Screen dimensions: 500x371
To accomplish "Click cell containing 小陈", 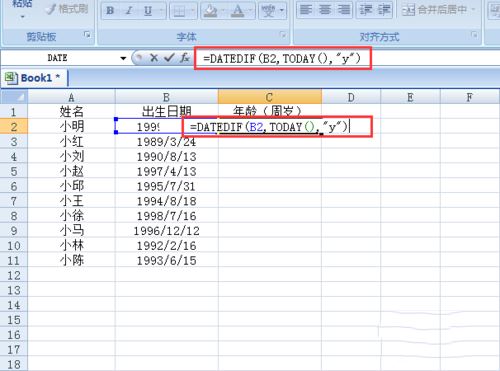I will [71, 260].
